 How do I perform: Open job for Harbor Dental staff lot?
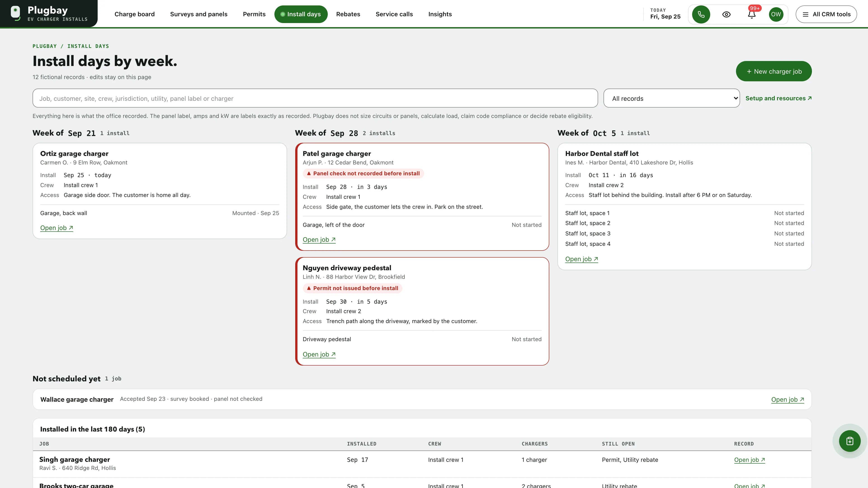point(582,259)
